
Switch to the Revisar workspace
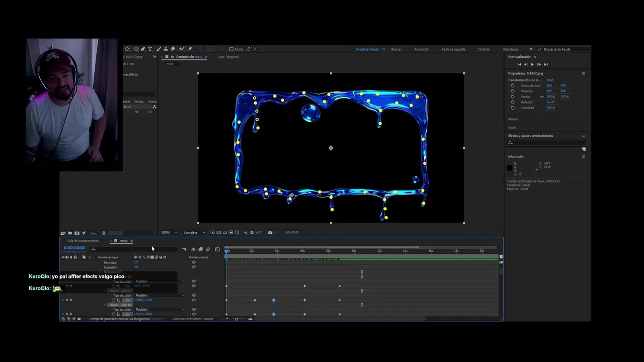click(x=396, y=49)
